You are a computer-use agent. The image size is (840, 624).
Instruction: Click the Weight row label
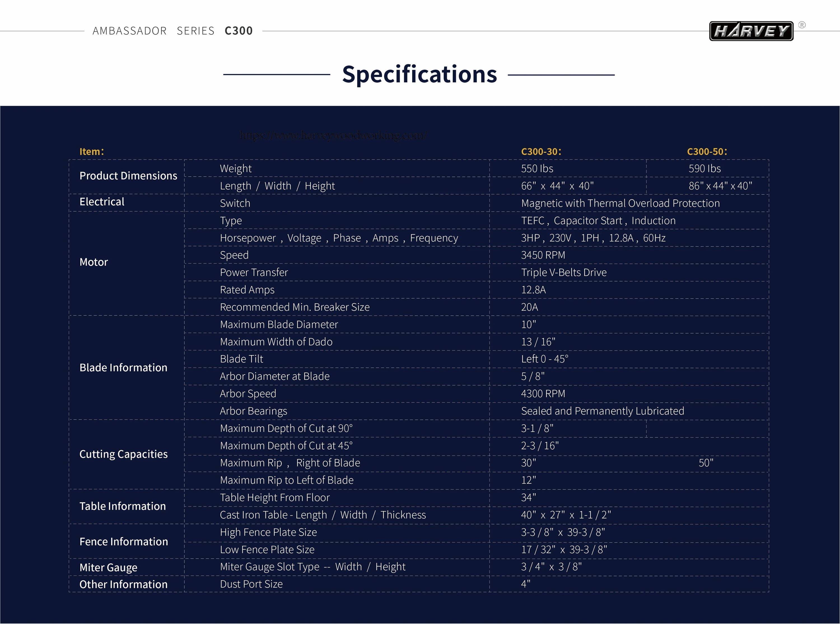click(235, 169)
